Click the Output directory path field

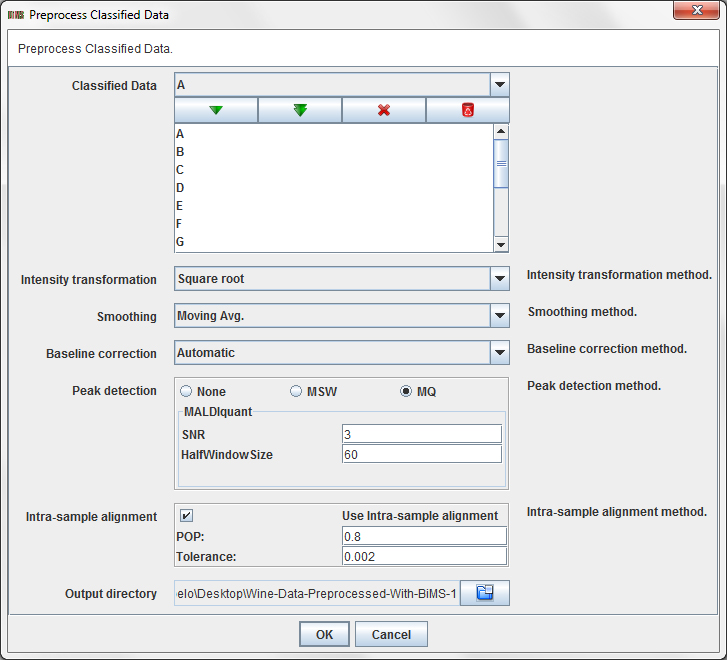(x=317, y=593)
